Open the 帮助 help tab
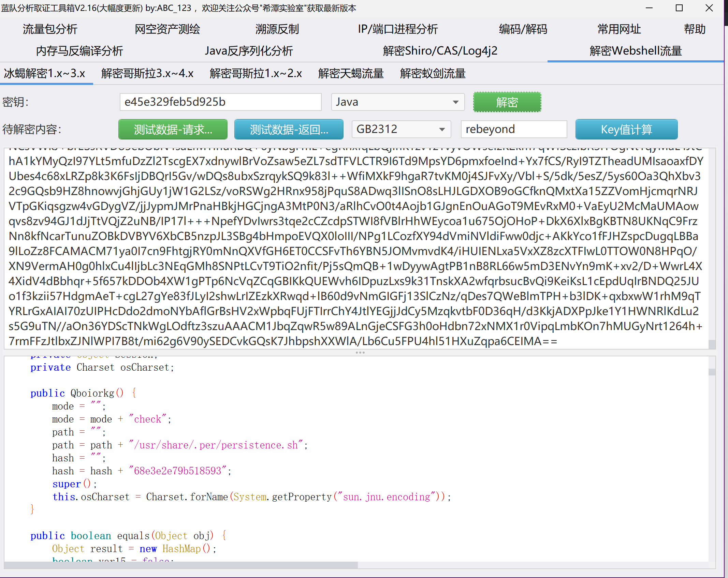 pos(695,29)
